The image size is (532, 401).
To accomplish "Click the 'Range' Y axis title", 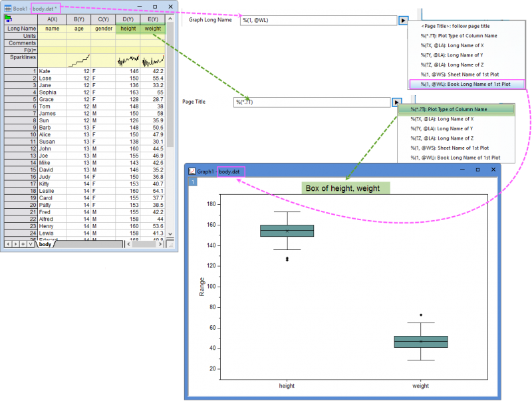I will 202,287.
